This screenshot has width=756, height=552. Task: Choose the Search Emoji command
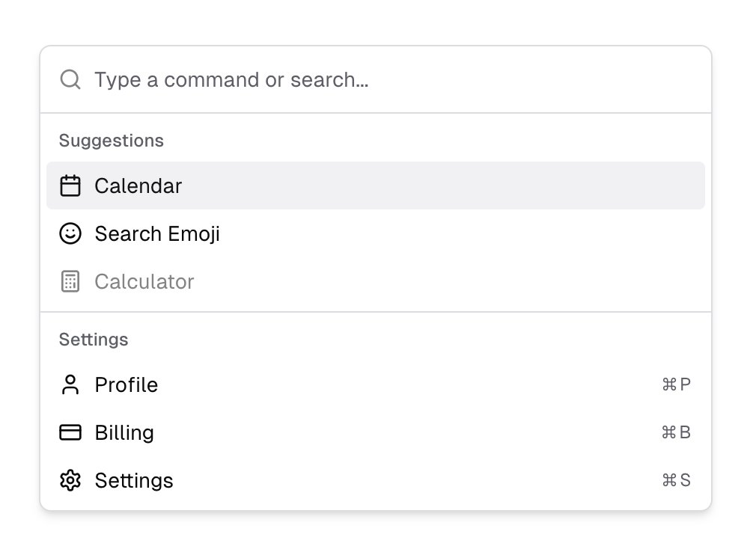point(157,234)
